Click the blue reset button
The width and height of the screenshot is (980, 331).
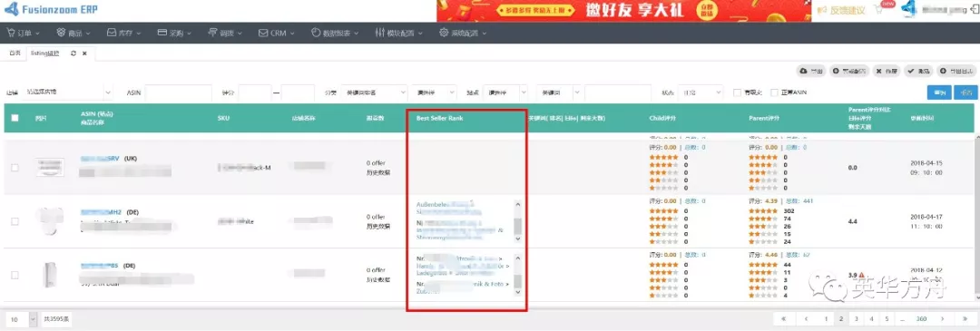coord(966,92)
